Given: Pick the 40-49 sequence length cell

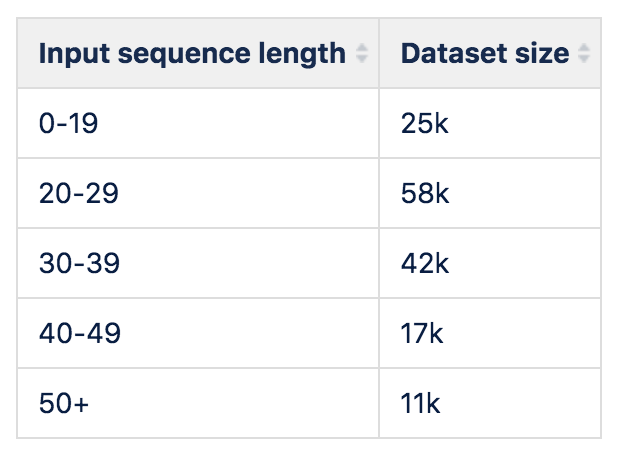Looking at the screenshot, I should [79, 333].
